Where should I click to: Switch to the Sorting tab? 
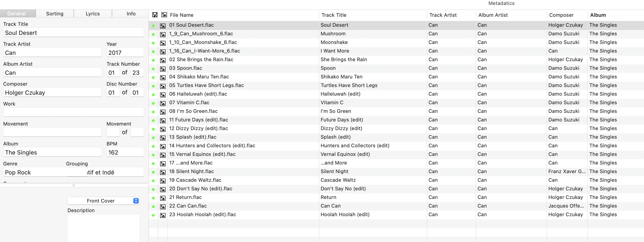(x=54, y=14)
